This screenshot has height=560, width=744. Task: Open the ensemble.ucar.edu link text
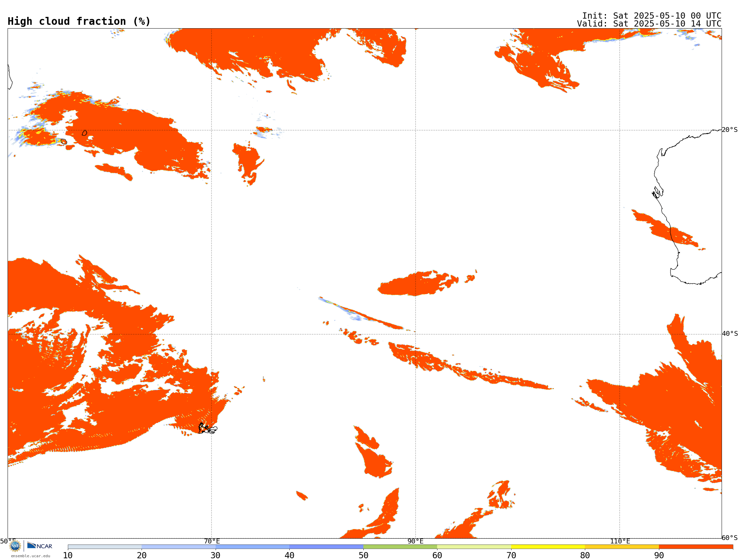(31, 556)
